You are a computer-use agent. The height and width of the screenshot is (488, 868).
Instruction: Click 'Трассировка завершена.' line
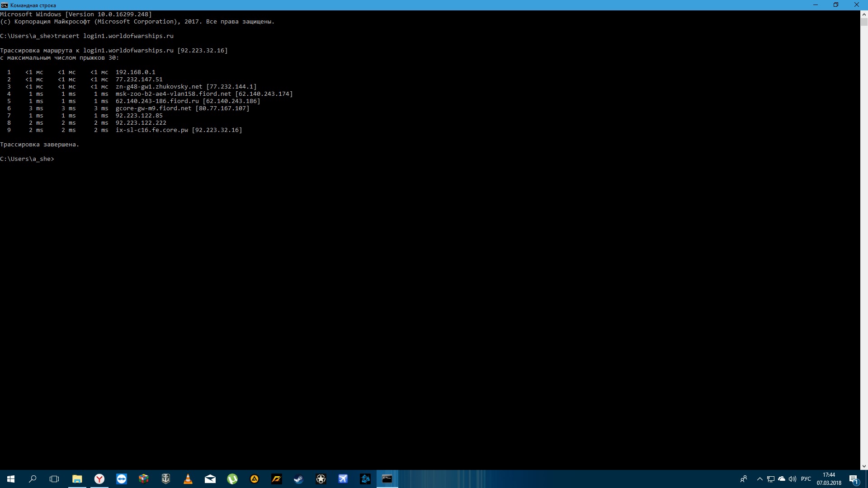[x=40, y=145]
